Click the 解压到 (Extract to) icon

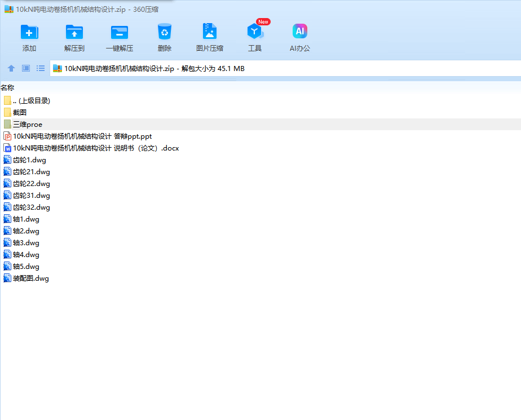click(x=74, y=32)
